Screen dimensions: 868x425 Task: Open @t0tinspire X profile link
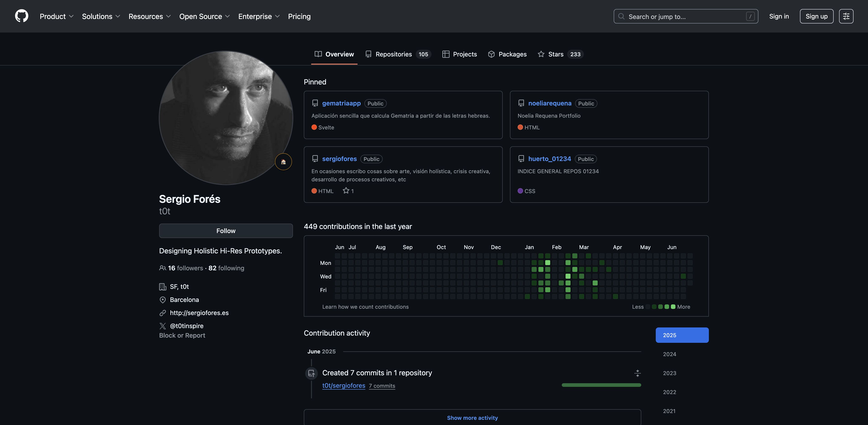[187, 326]
